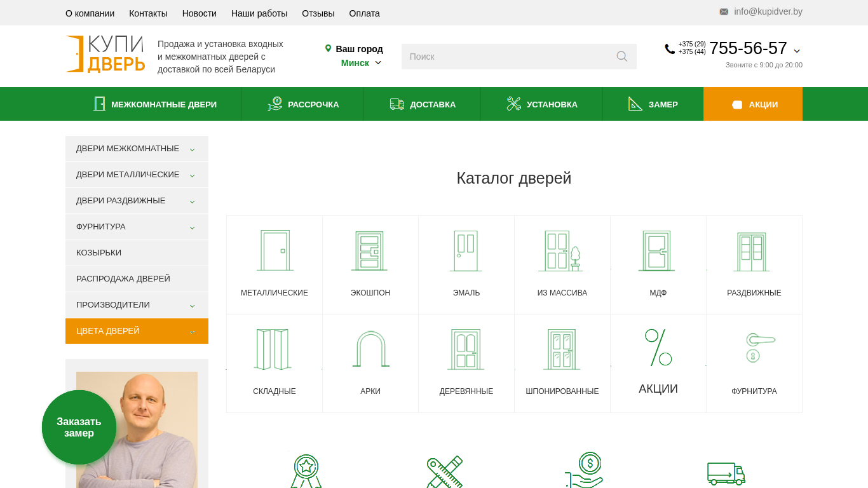Open the Экошпон door category icon
The image size is (868, 488).
[x=370, y=251]
